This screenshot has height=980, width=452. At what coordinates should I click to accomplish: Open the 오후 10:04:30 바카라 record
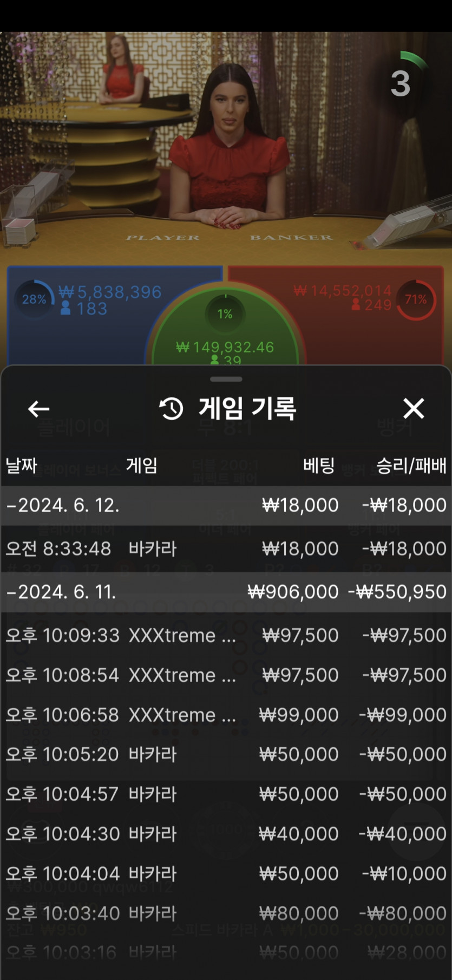[226, 834]
